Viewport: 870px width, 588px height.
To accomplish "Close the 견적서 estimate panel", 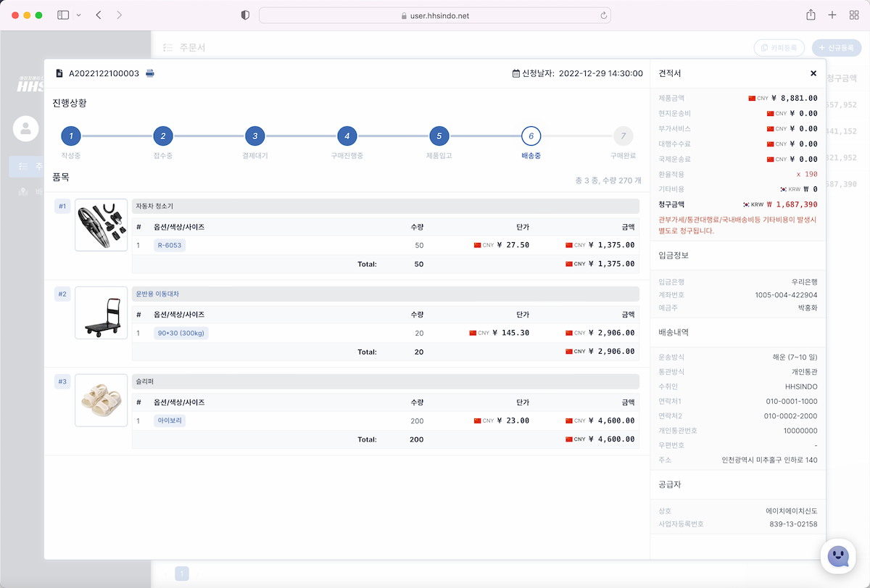I will coord(813,73).
